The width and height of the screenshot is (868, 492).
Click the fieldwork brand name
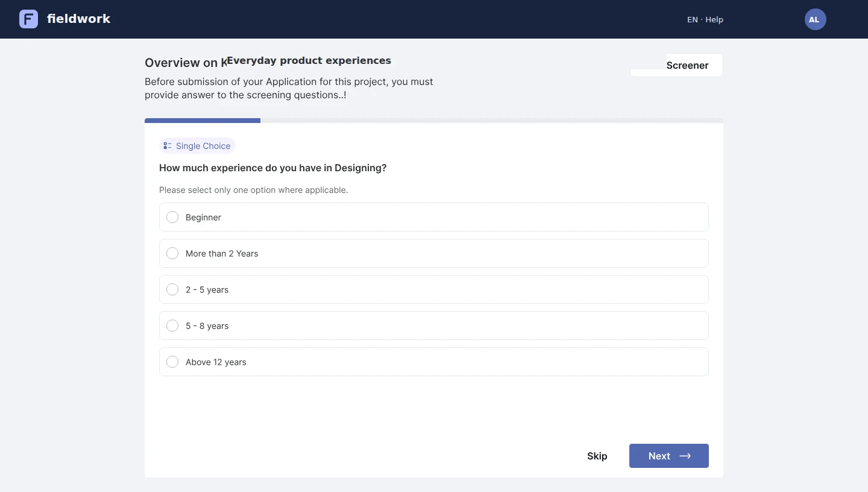(x=78, y=19)
